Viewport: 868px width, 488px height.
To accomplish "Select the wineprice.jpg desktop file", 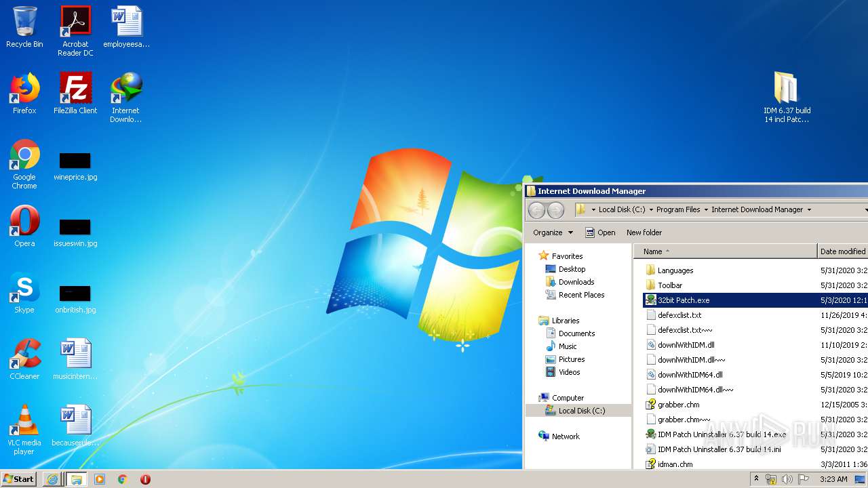I will pos(75,167).
